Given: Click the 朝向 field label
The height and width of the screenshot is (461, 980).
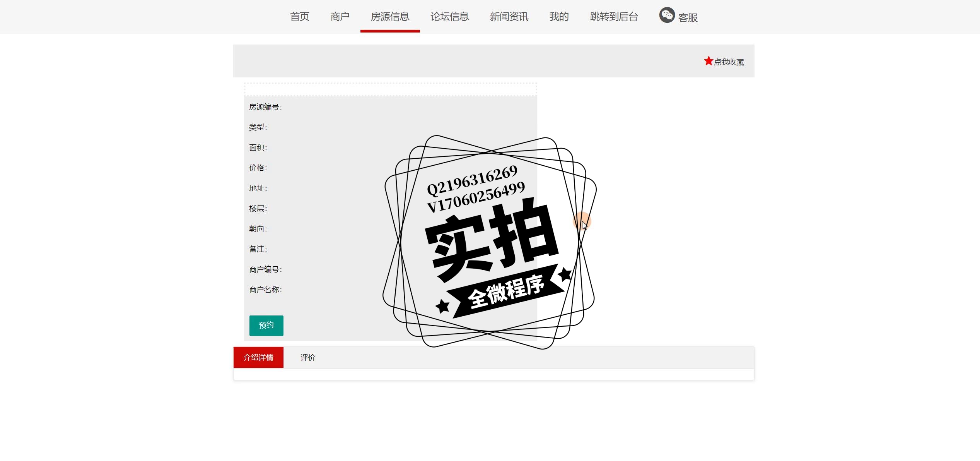Looking at the screenshot, I should coord(258,229).
